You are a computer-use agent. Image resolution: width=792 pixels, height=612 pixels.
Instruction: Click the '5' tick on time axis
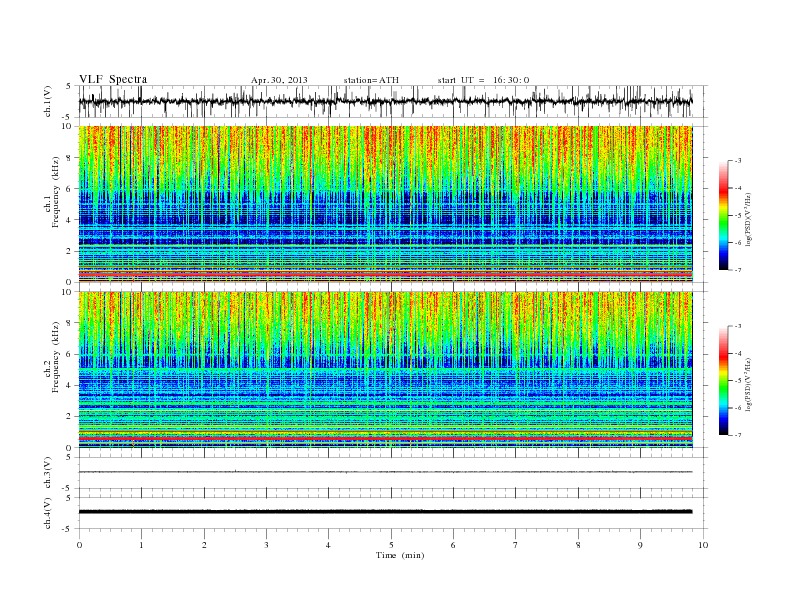click(391, 545)
